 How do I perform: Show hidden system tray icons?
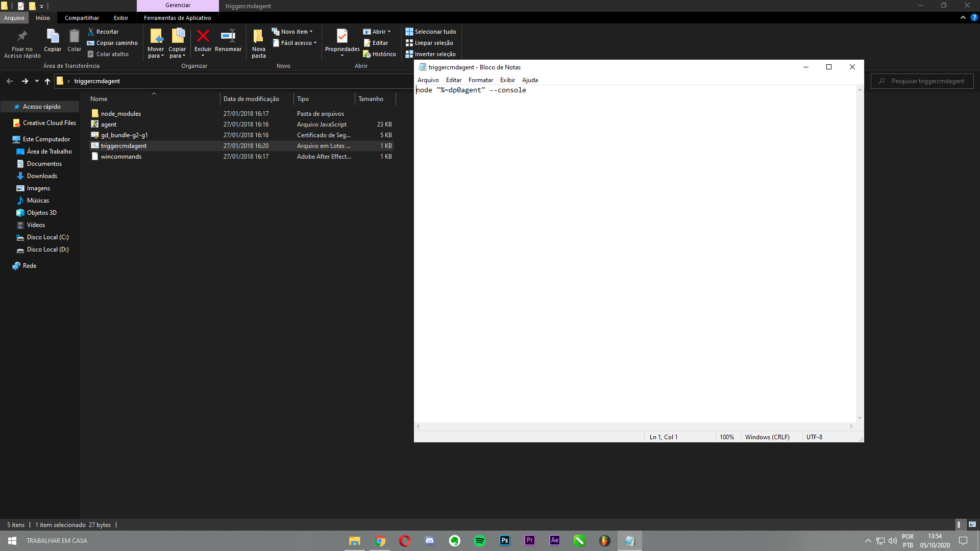[x=868, y=541]
